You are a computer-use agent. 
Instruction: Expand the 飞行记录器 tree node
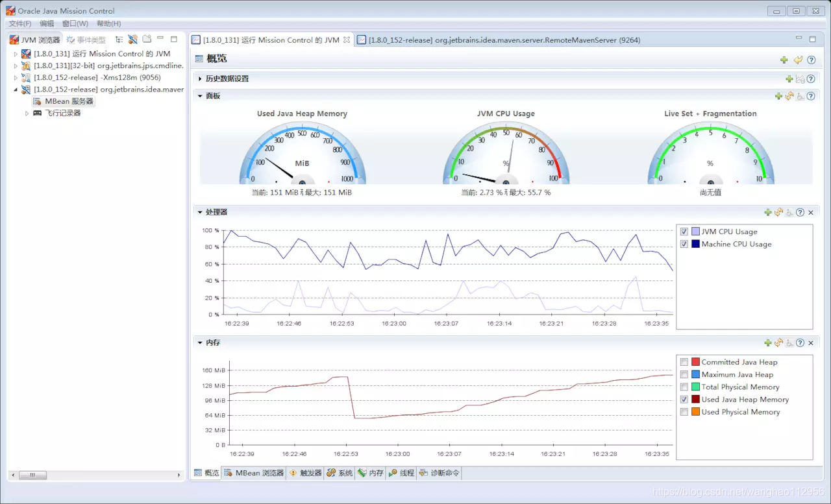[x=27, y=114]
